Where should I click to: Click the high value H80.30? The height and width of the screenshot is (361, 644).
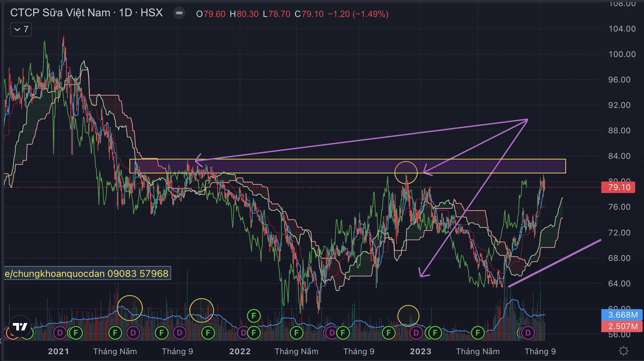(x=244, y=14)
